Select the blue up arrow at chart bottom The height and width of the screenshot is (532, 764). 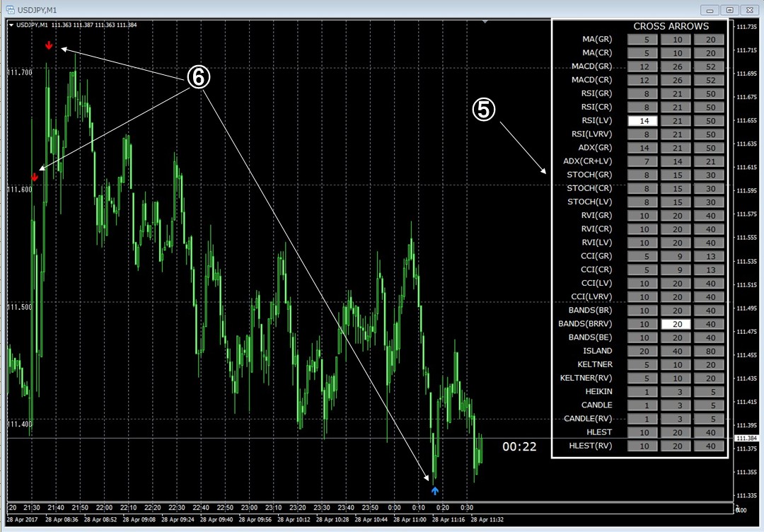tap(435, 490)
